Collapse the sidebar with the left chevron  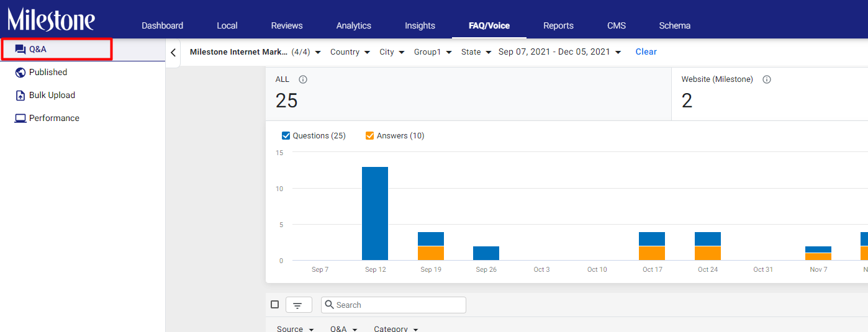[173, 53]
